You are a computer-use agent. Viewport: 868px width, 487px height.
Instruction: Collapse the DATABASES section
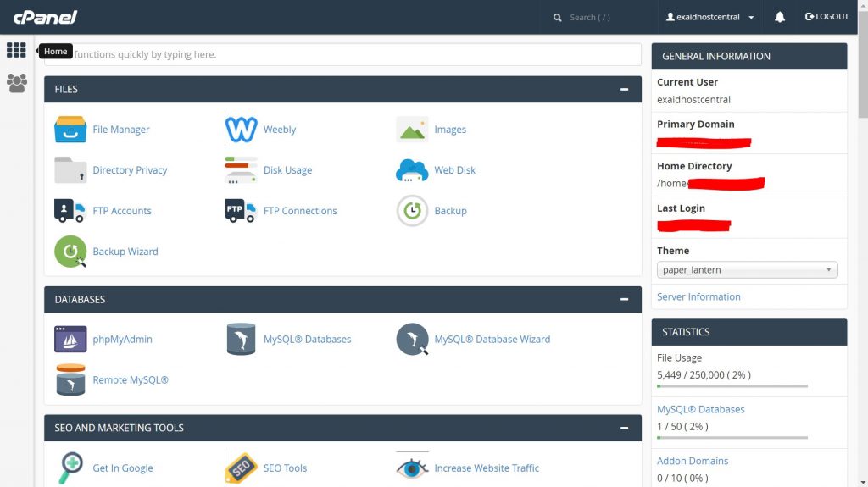[624, 299]
